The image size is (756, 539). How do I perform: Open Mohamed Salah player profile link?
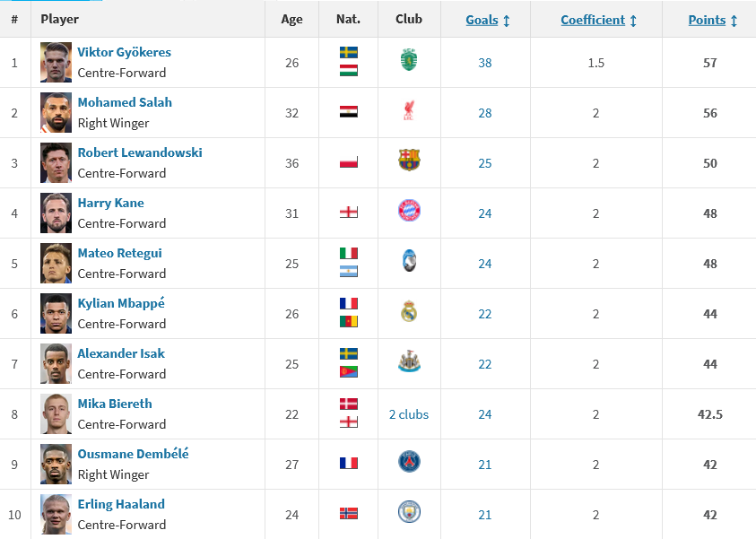pyautogui.click(x=125, y=102)
